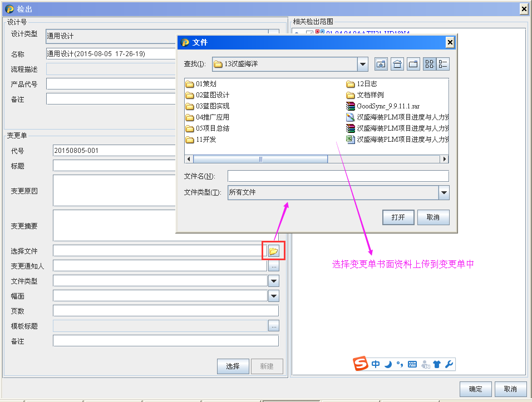Screen dimensions: 532x402
Task: Open the 11开发 folder
Action: (x=201, y=140)
